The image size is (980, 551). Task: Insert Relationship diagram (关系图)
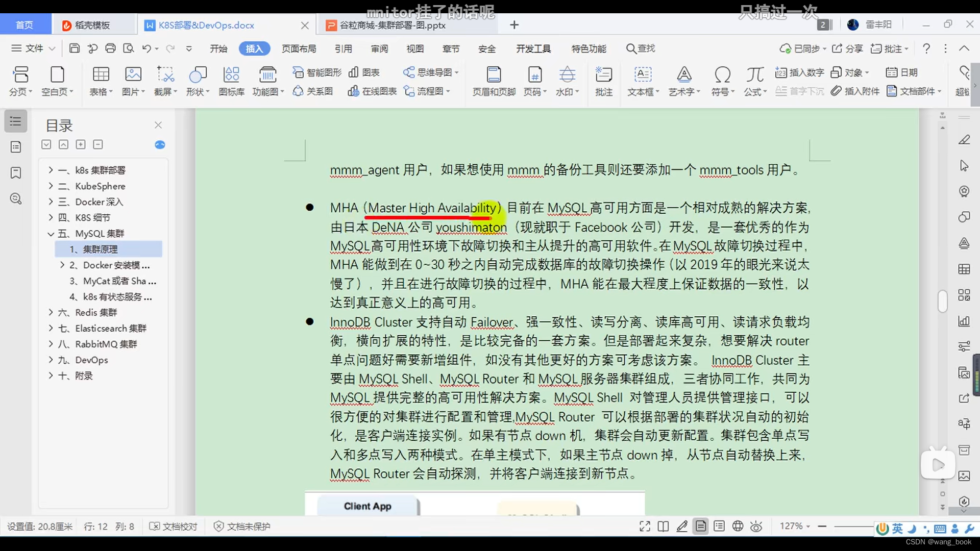coord(313,91)
